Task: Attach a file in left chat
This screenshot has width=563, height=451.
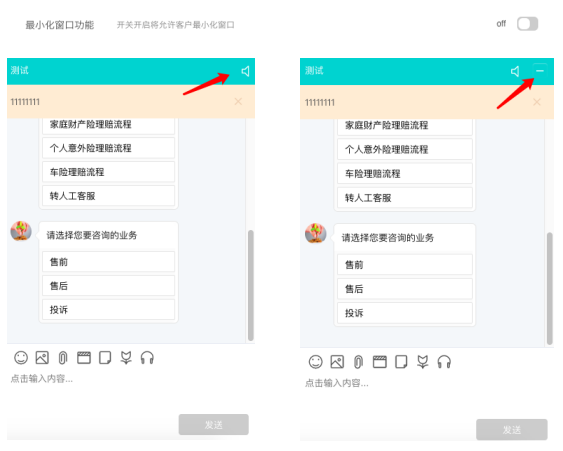Action: 63,358
